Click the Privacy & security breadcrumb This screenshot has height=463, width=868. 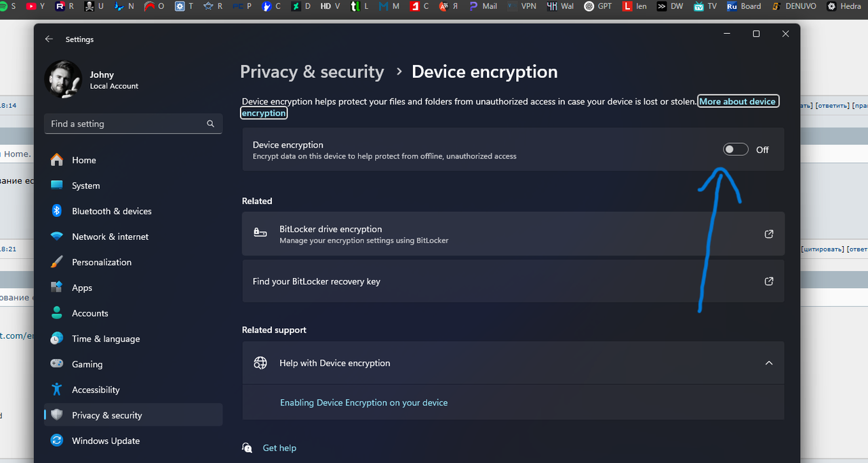[x=312, y=72]
